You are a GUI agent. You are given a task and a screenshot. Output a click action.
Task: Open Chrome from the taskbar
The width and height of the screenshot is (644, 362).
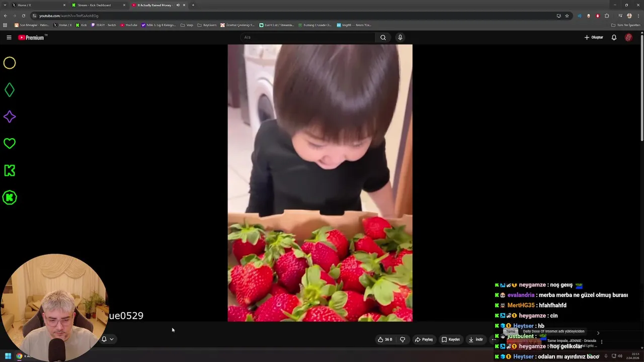pyautogui.click(x=19, y=356)
